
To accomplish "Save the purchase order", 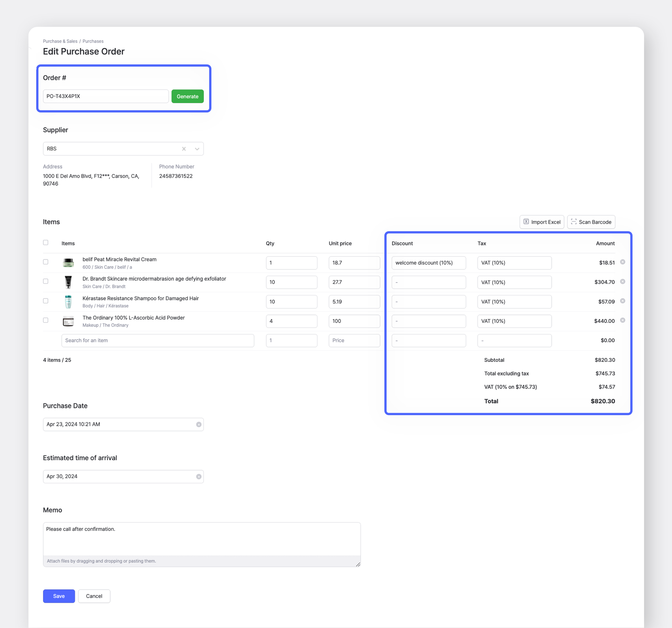I will tap(58, 596).
